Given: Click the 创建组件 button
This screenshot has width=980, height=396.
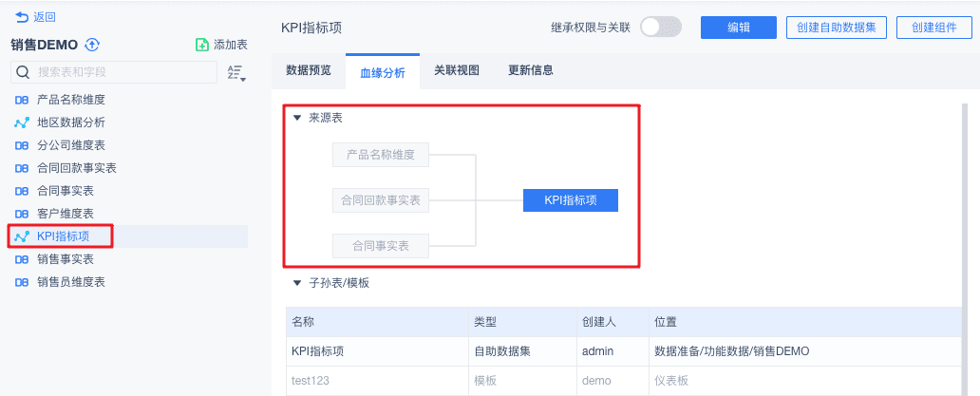Looking at the screenshot, I should [933, 28].
